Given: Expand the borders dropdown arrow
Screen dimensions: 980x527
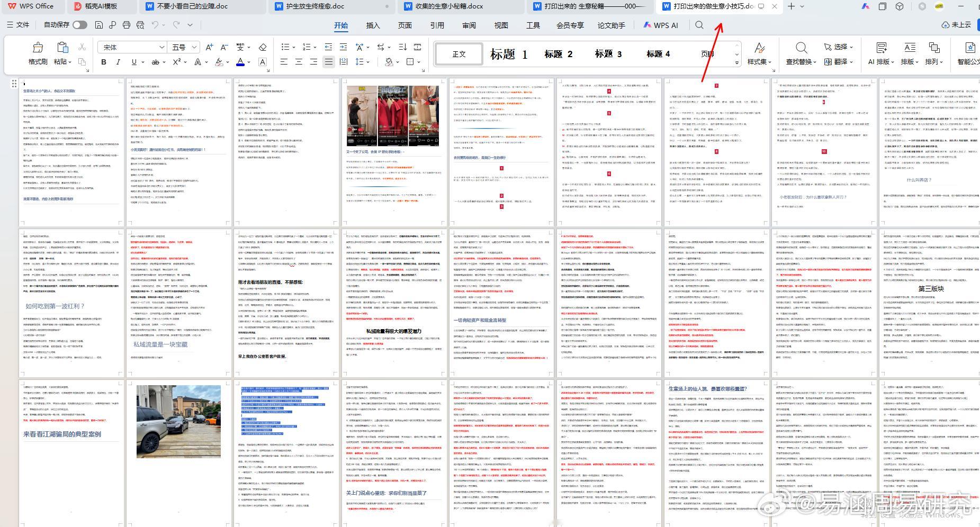Looking at the screenshot, I should click(418, 62).
